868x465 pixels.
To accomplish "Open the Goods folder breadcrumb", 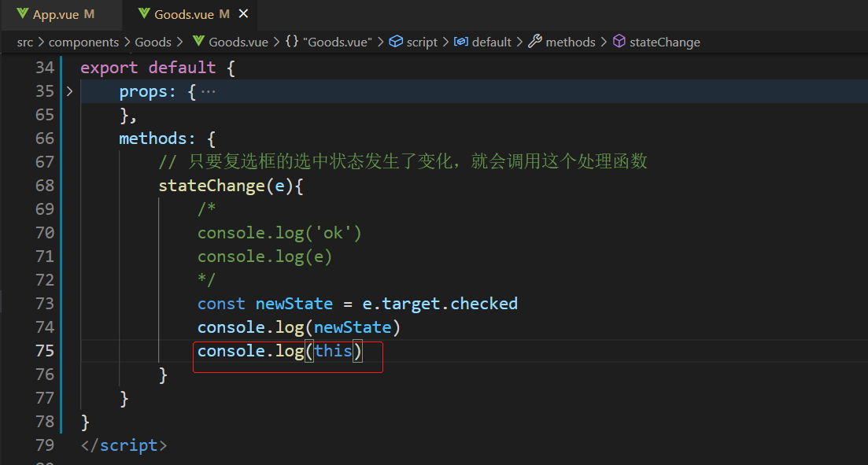I will click(153, 42).
